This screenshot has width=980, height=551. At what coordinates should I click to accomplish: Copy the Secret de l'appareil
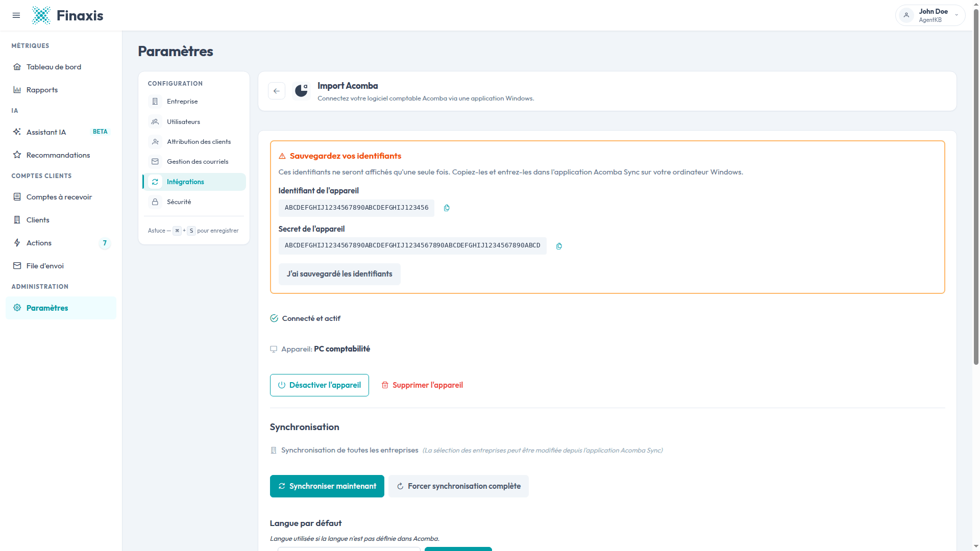point(559,246)
